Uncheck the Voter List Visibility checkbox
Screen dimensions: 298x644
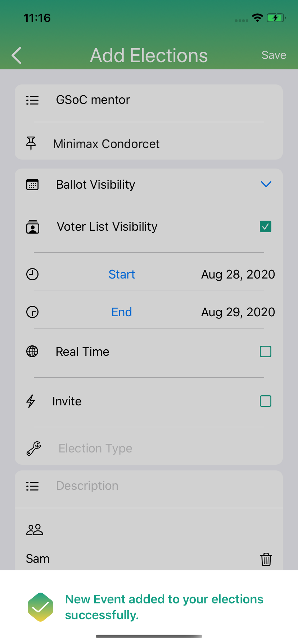click(266, 226)
